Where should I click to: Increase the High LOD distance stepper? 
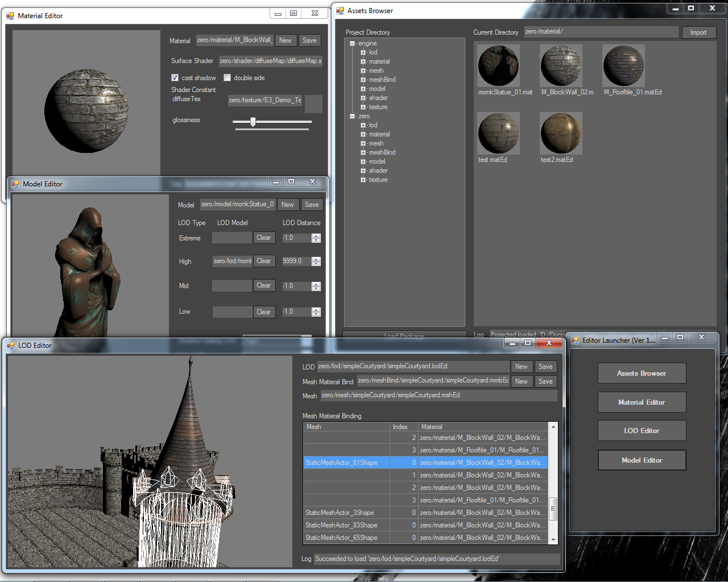(x=316, y=259)
